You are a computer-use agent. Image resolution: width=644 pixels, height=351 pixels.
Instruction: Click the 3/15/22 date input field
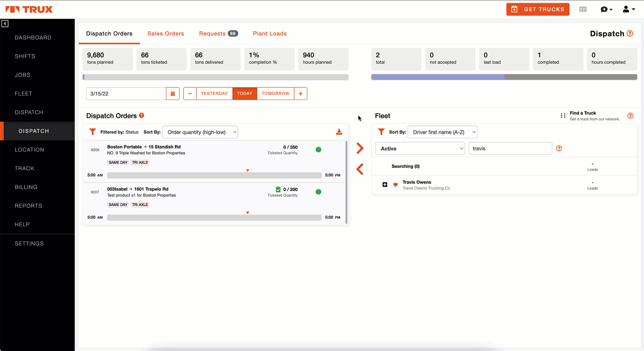click(x=126, y=94)
